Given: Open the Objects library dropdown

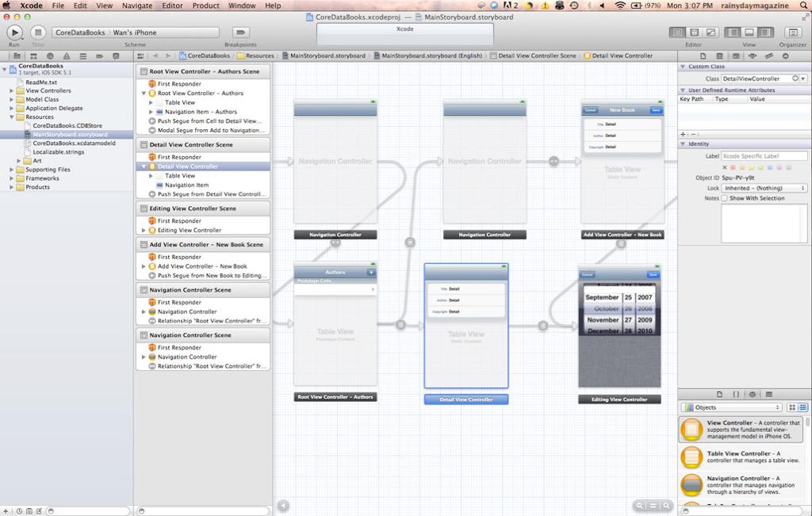Looking at the screenshot, I should pos(731,407).
